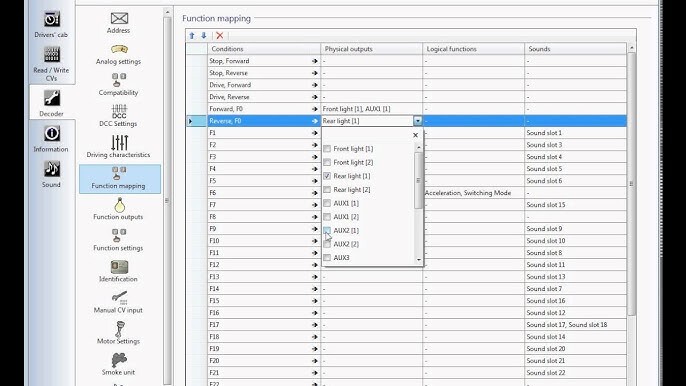Screen dimensions: 686x386
Task: Check the Rear light [2] checkbox
Action: [x=327, y=189]
